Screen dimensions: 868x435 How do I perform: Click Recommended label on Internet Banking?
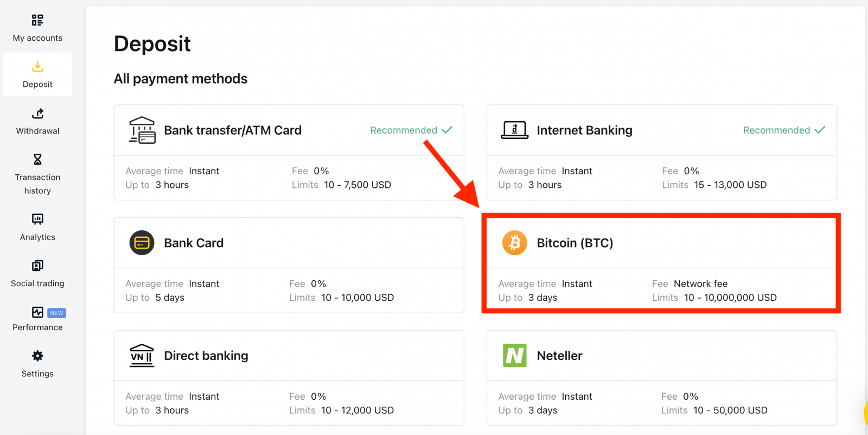[776, 130]
